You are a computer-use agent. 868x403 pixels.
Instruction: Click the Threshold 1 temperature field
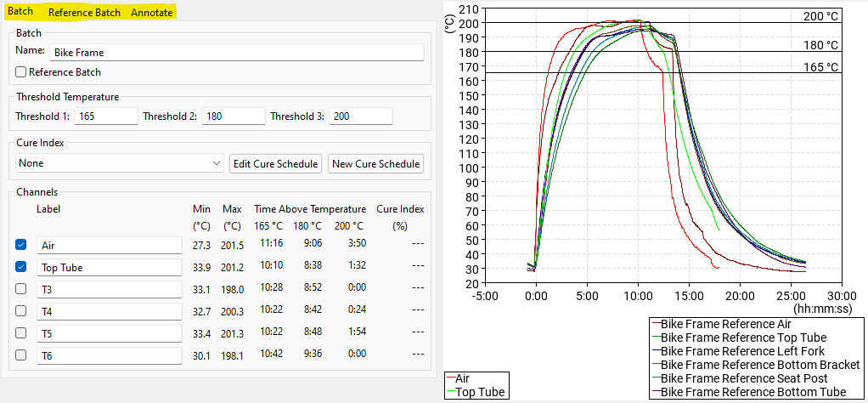pyautogui.click(x=105, y=116)
